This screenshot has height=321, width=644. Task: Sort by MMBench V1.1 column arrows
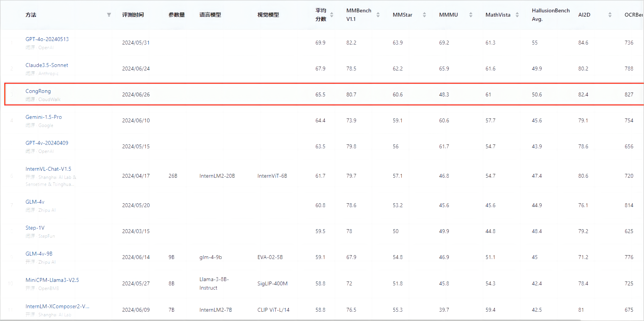pyautogui.click(x=378, y=15)
